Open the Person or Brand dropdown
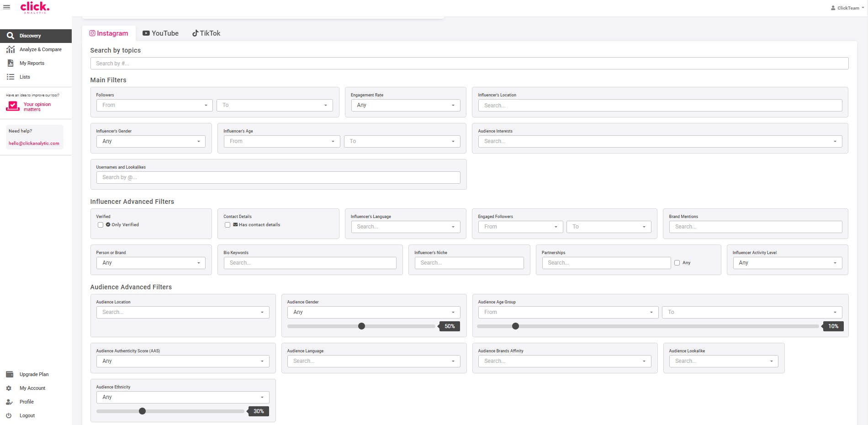868x425 pixels. pos(151,263)
